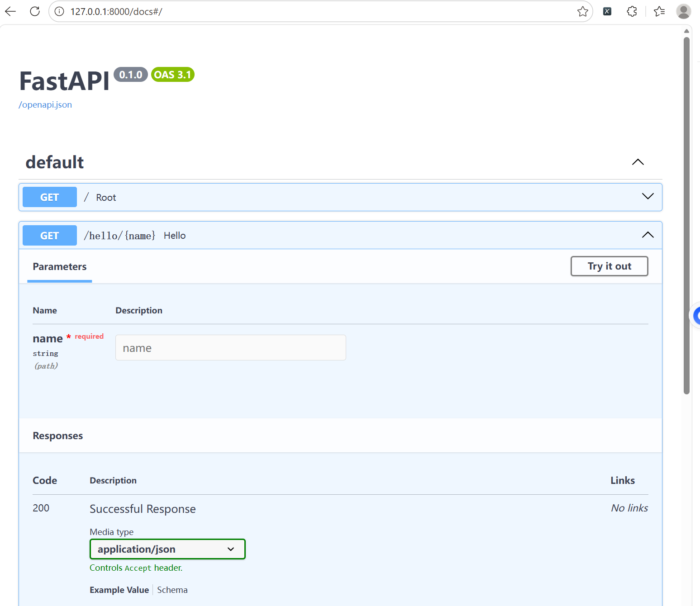700x606 pixels.
Task: Click the required label next to name
Action: click(x=89, y=336)
